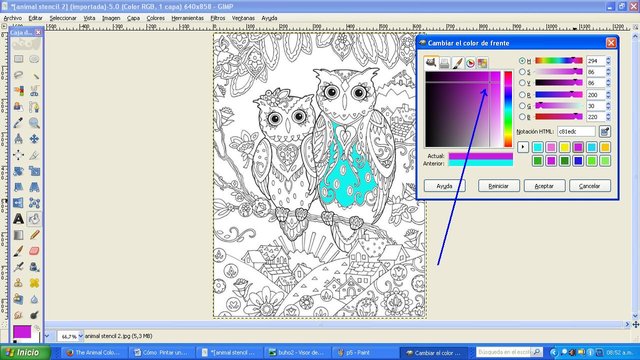Select the G green radio button
Viewport: 640px width, 360px height.
522,106
